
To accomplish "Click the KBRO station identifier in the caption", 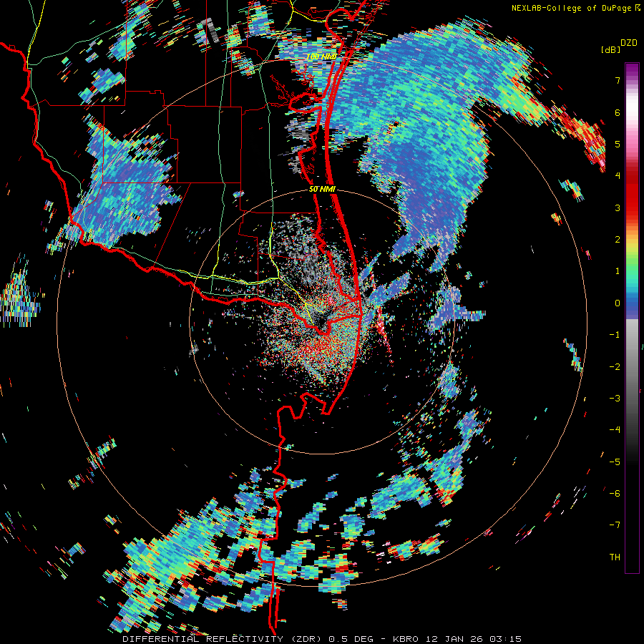I will 406,639.
